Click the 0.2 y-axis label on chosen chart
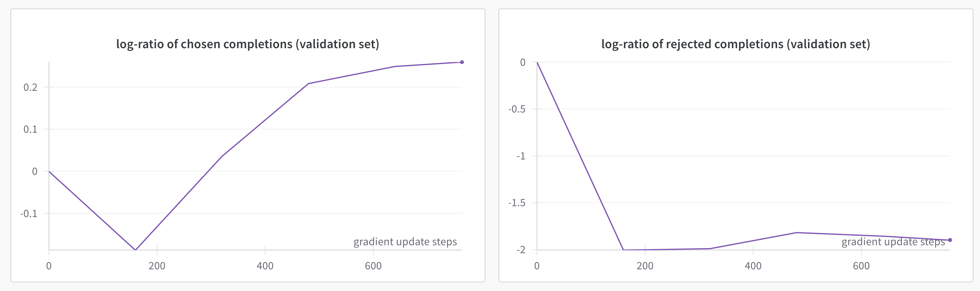Viewport: 980px width, 291px height. click(x=30, y=87)
